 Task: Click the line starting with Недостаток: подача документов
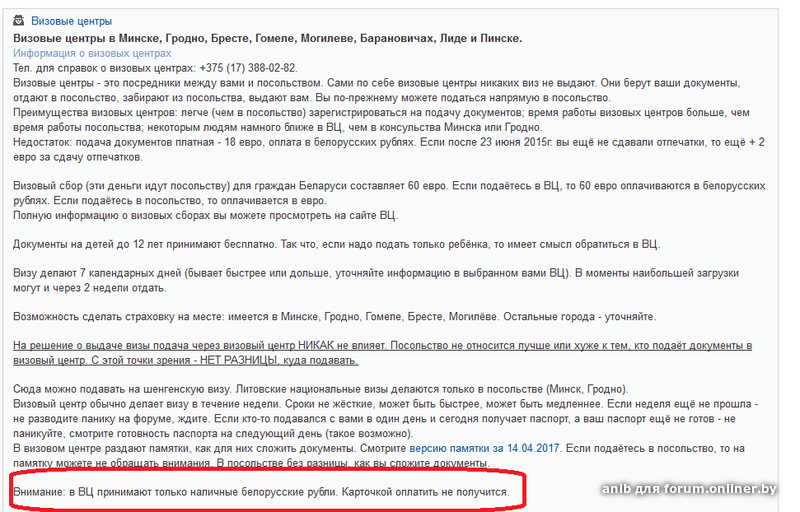pyautogui.click(x=389, y=149)
